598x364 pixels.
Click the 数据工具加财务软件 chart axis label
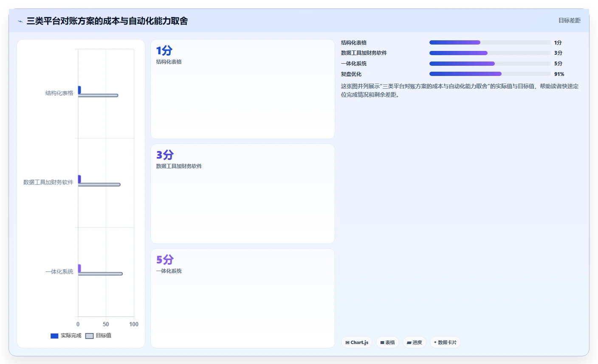coord(48,182)
